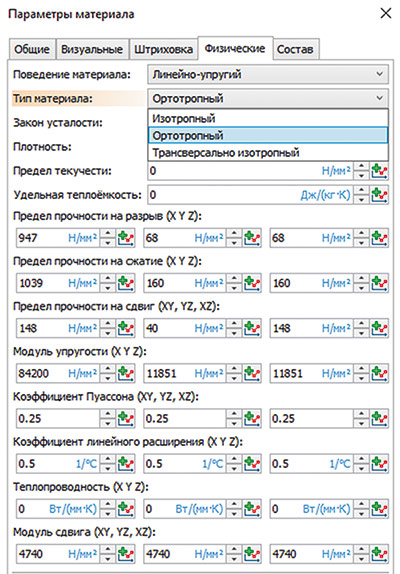Click graph icon next to compression strength Z 160
400x574 pixels.
tap(379, 283)
